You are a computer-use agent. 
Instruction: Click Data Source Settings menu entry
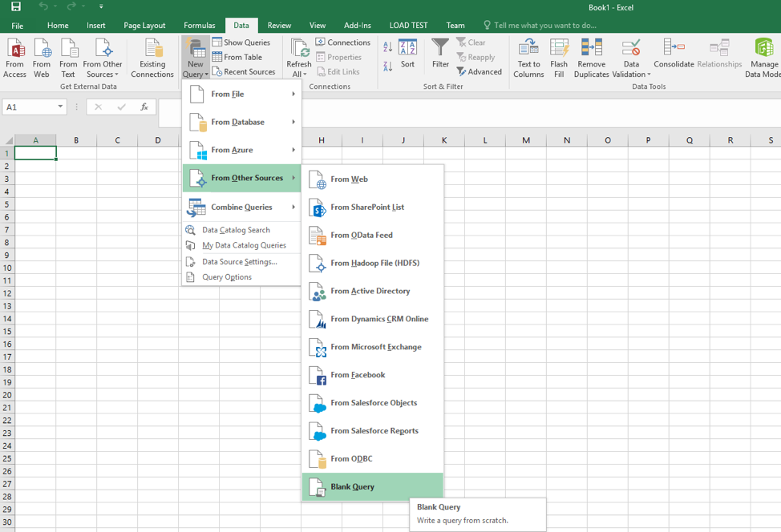[x=239, y=261]
